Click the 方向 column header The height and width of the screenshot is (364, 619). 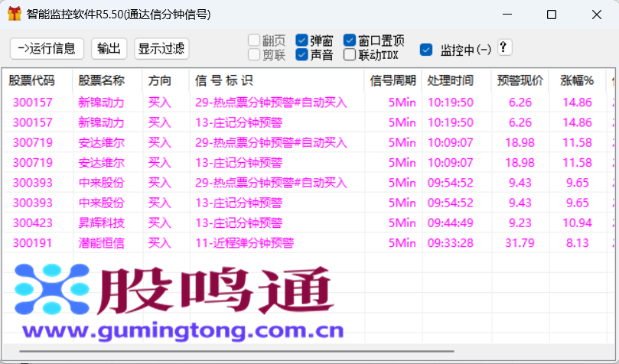[x=166, y=80]
